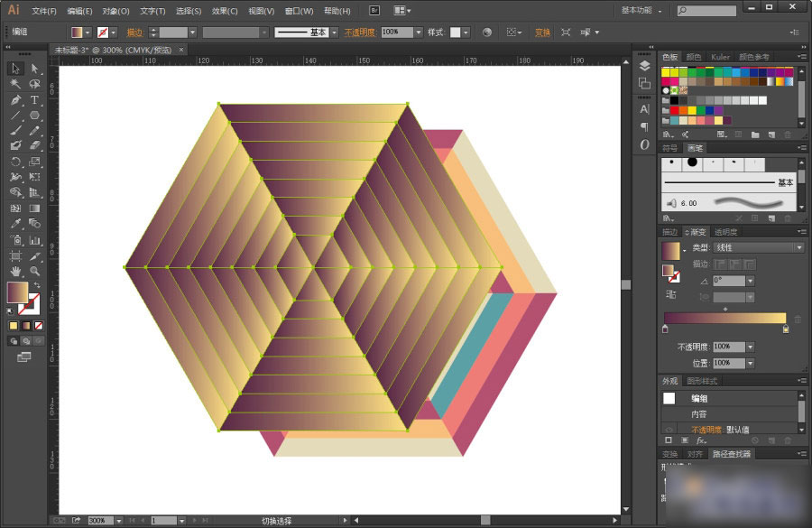Open gradient stop opacity dropdown
This screenshot has width=812, height=528.
pyautogui.click(x=751, y=347)
